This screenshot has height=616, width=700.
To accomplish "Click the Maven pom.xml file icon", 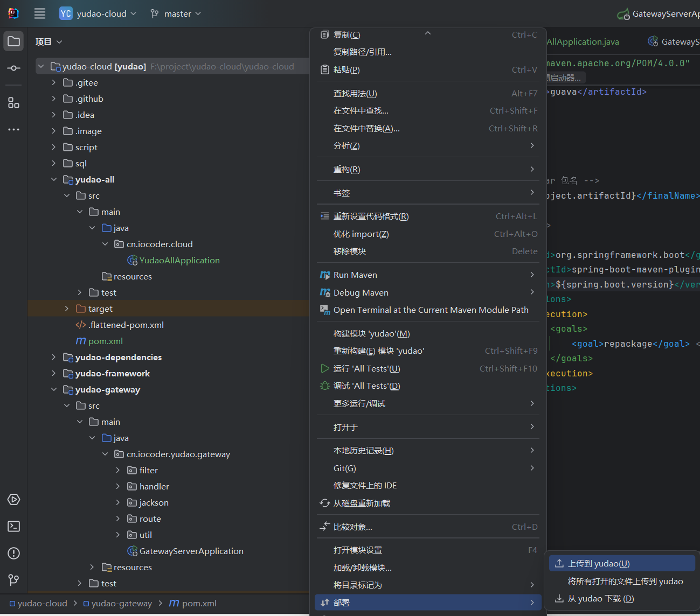I will click(81, 341).
